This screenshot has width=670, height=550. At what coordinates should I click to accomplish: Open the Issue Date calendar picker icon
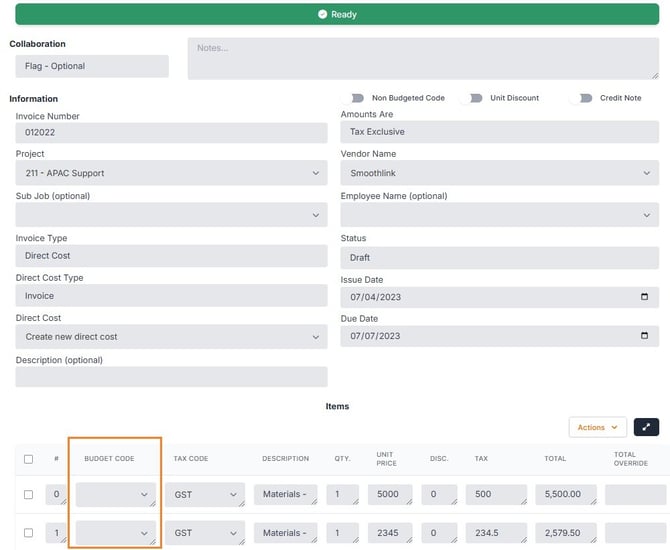pos(644,297)
